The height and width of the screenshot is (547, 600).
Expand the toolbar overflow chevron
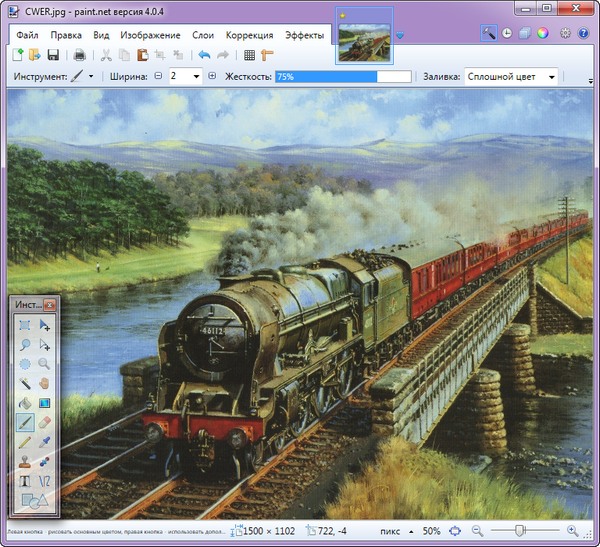pyautogui.click(x=591, y=81)
